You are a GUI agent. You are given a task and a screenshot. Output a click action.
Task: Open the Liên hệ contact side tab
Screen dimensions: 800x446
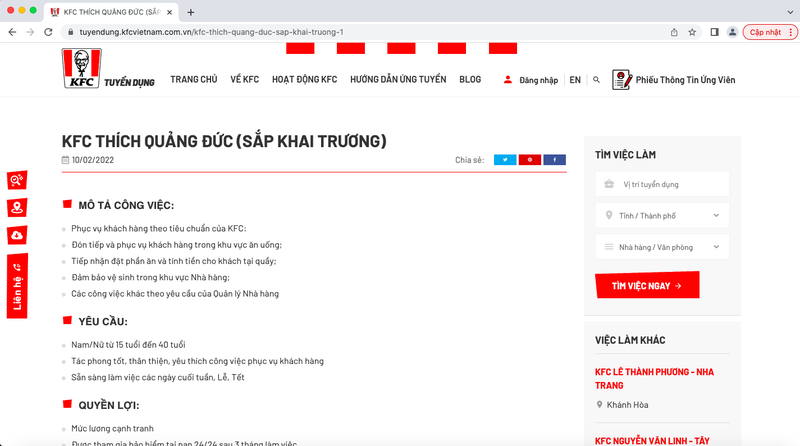point(16,286)
